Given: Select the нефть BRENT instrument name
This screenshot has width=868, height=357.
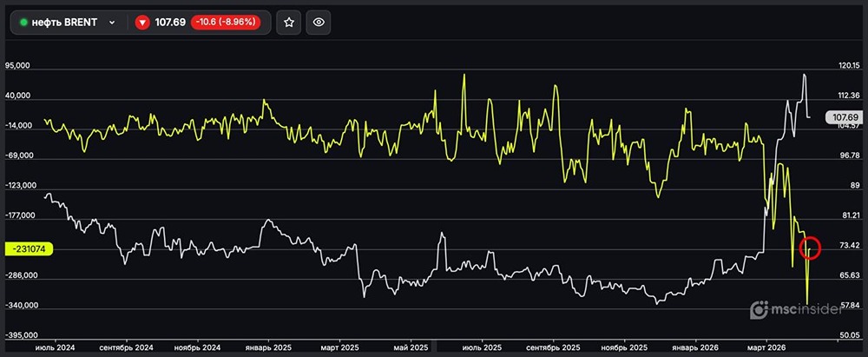Looking at the screenshot, I should [64, 23].
